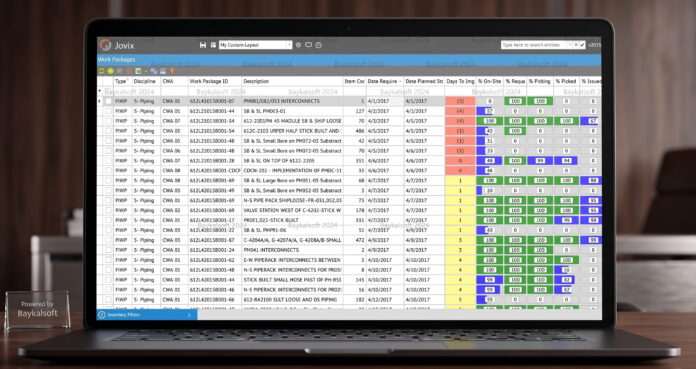Click the refresh icon in Work Packages toolbar
This screenshot has height=369, width=696.
101,71
